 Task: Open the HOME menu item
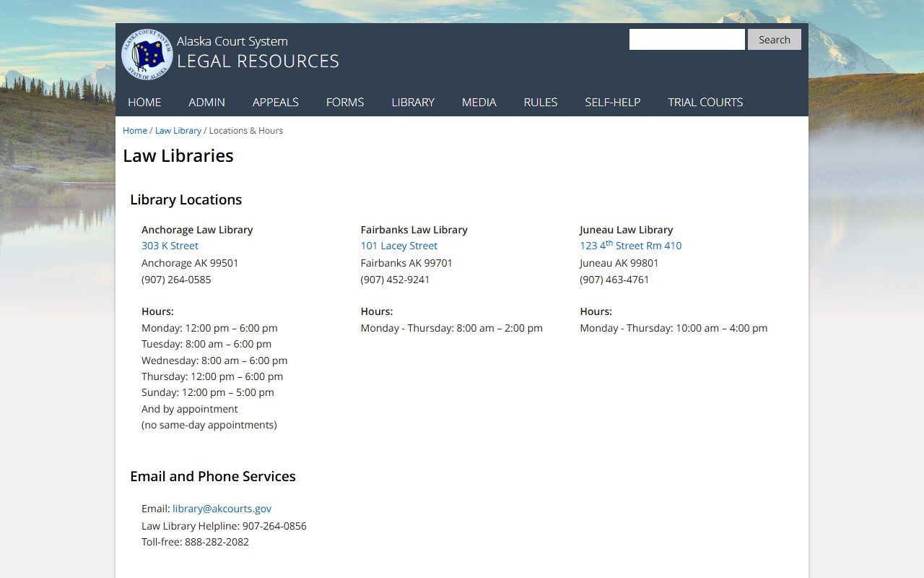pos(144,102)
